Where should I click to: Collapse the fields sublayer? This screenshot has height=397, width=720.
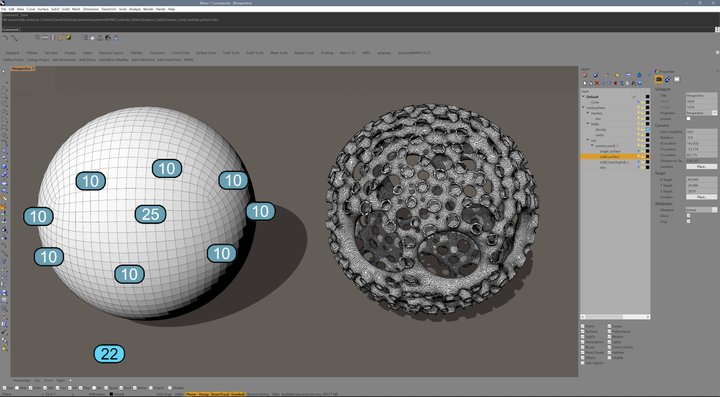[x=588, y=123]
